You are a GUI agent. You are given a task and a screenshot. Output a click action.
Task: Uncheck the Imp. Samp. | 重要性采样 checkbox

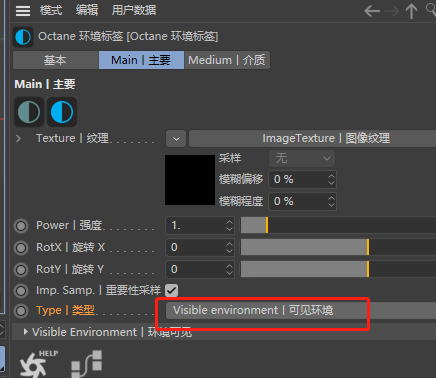(x=172, y=290)
